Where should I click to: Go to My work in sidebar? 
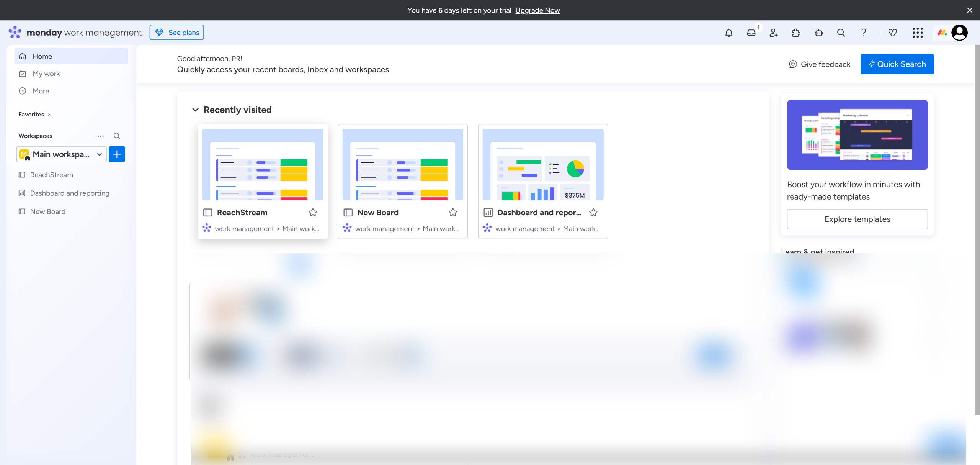(46, 74)
